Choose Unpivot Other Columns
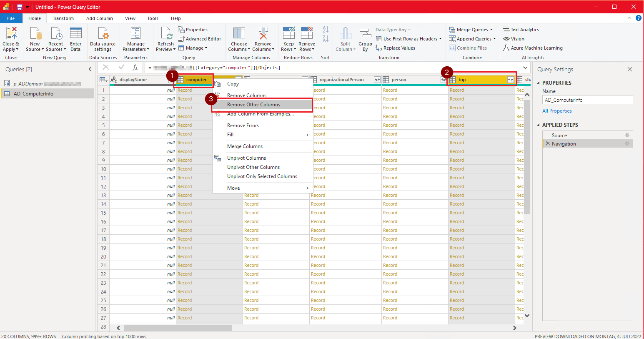644x339 pixels. 263,167
